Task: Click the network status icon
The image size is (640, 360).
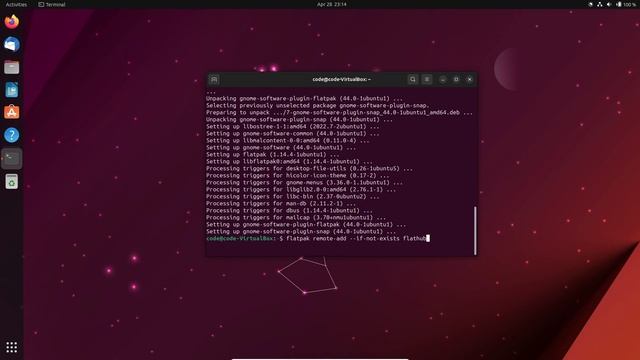Action: pyautogui.click(x=600, y=4)
